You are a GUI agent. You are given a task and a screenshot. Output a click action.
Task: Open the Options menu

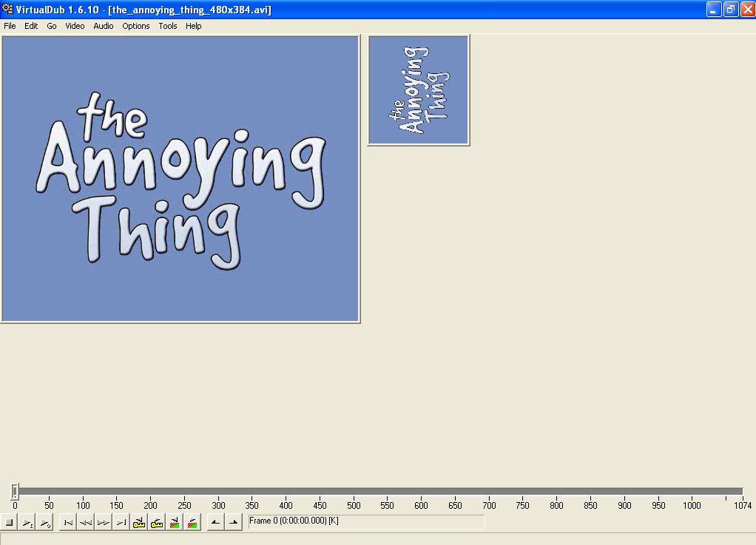[x=135, y=26]
